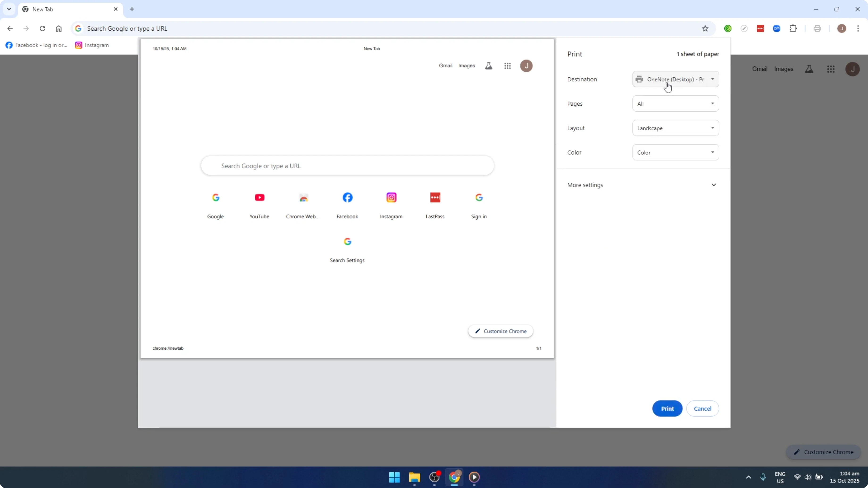This screenshot has width=868, height=488.
Task: Open the Chrome profile avatar J in toolbar
Action: click(x=842, y=29)
